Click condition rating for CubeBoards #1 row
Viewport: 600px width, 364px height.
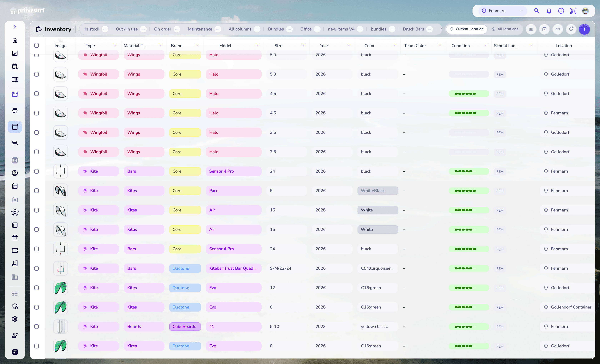(469, 327)
